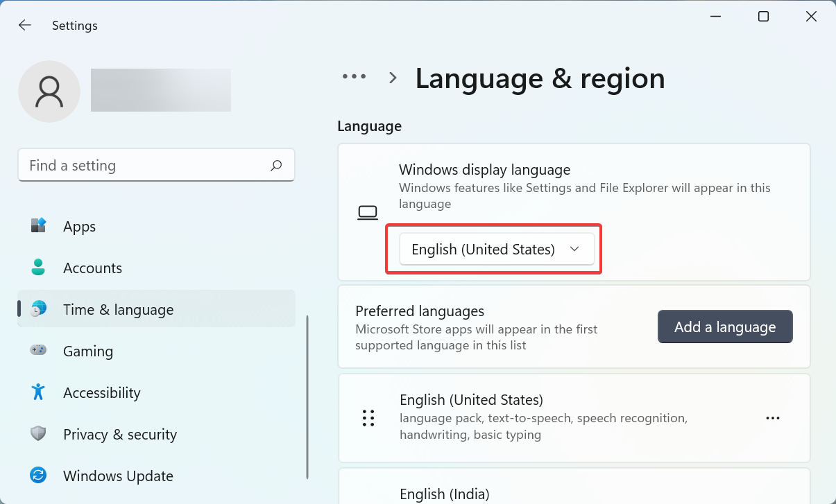Viewport: 836px width, 504px height.
Task: Click the monitor icon beside Windows display language
Action: point(368,211)
